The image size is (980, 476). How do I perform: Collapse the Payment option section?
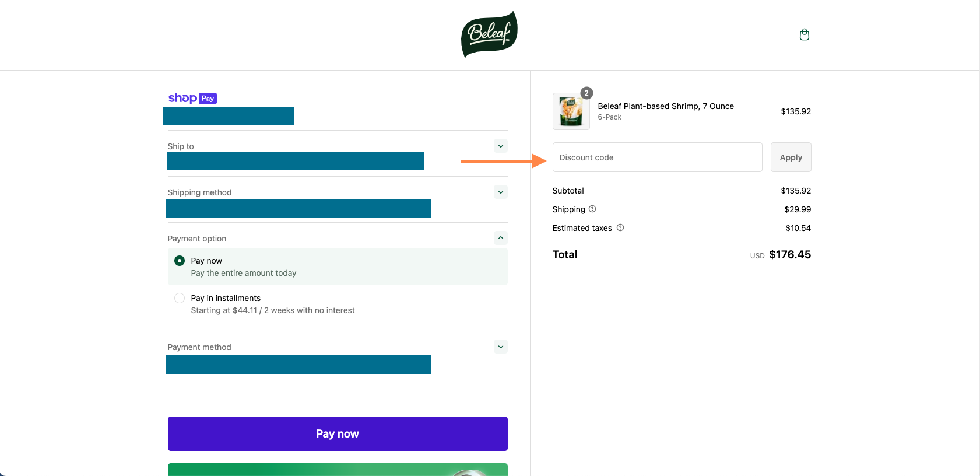click(x=500, y=238)
